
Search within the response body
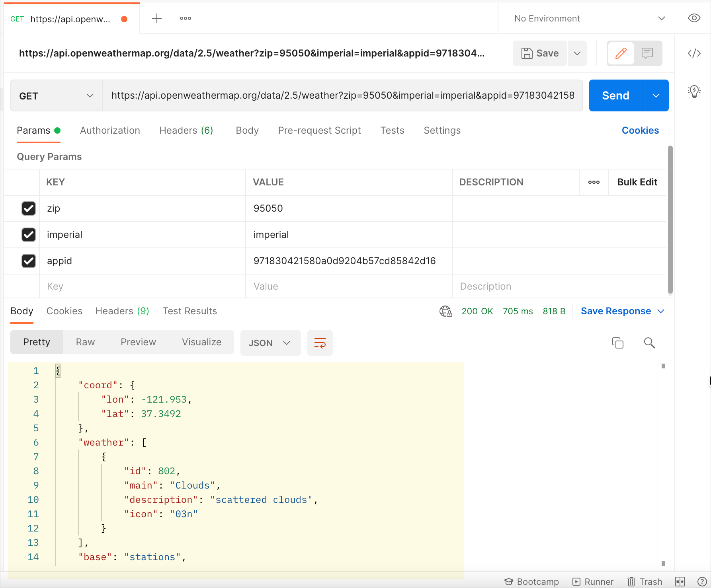click(649, 343)
